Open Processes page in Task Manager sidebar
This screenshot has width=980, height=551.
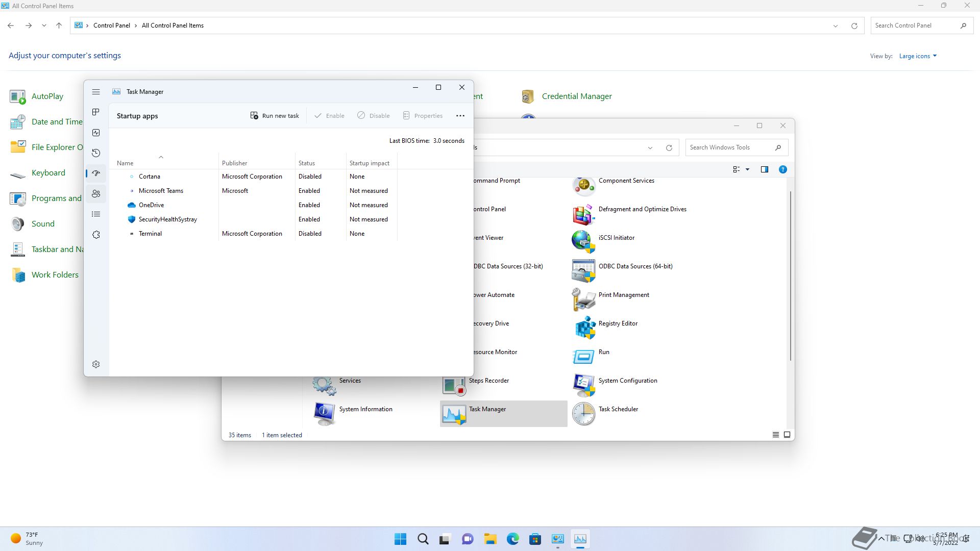point(96,112)
